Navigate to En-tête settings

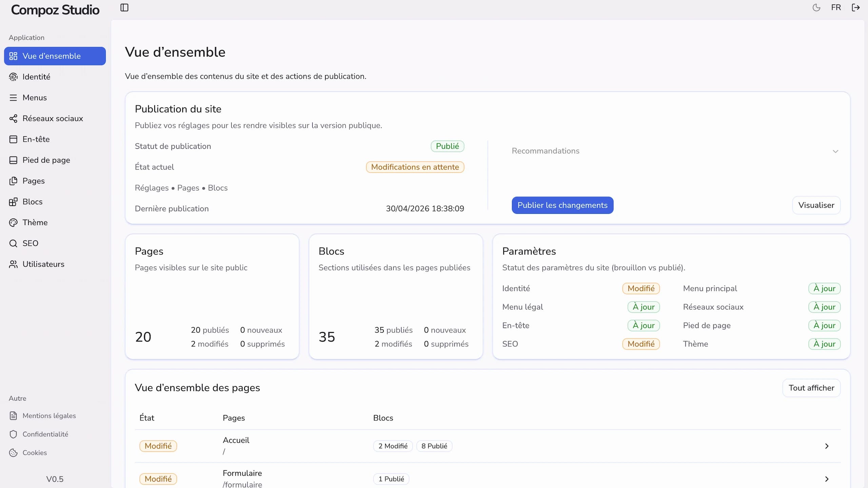pyautogui.click(x=55, y=139)
